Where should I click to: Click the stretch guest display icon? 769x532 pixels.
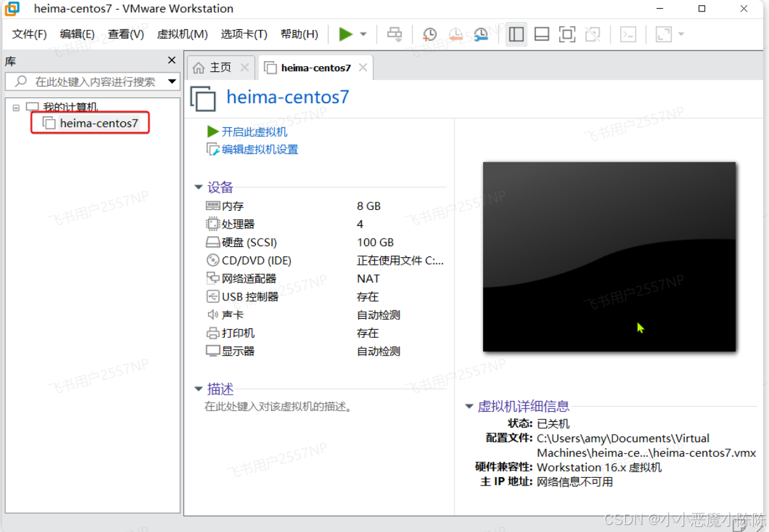pyautogui.click(x=663, y=34)
